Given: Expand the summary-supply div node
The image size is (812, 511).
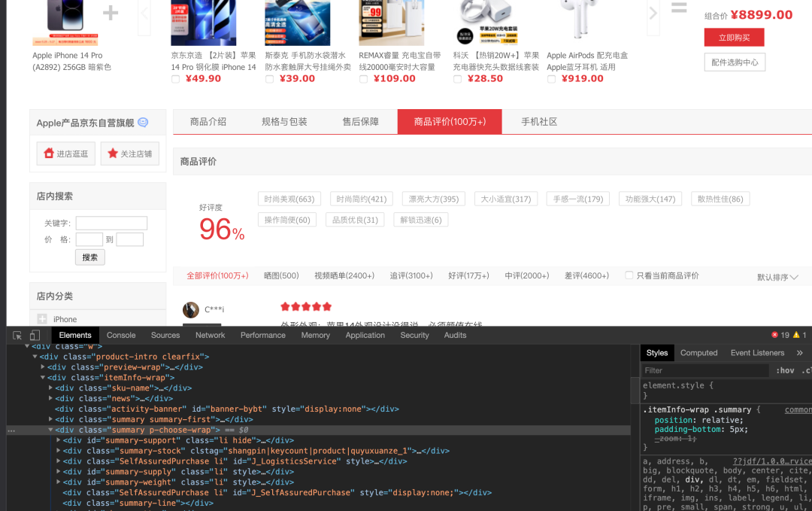Looking at the screenshot, I should tap(59, 472).
